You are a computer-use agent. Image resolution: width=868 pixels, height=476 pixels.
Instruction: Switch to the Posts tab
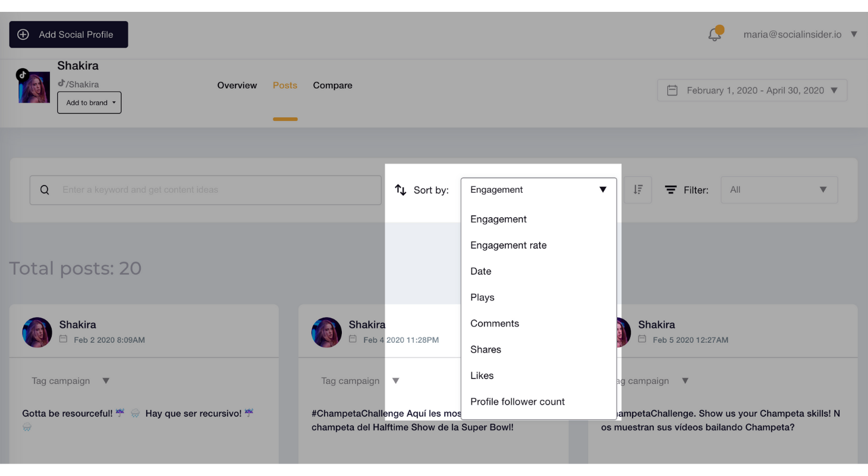click(285, 85)
